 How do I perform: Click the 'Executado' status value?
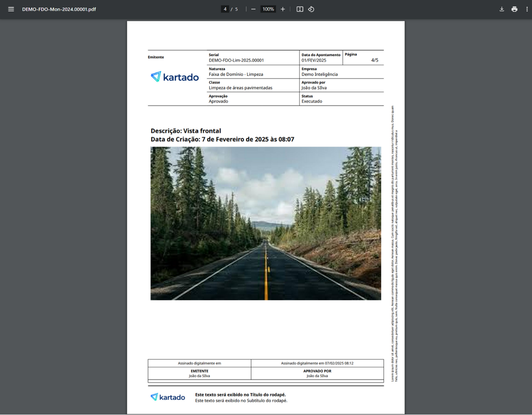tap(312, 101)
